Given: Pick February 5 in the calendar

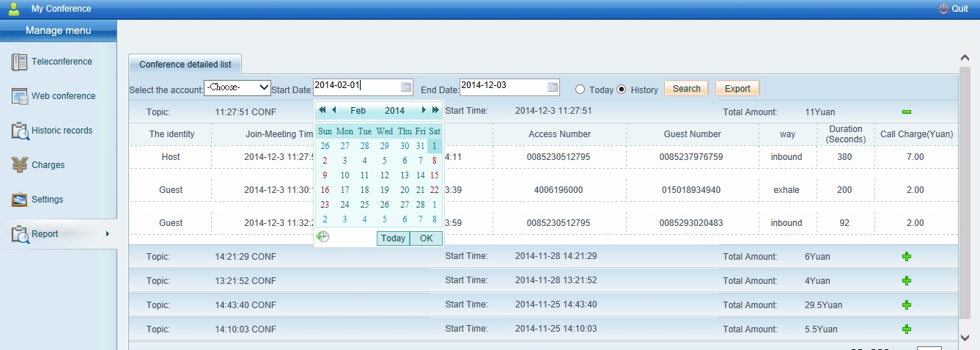Looking at the screenshot, I should (x=385, y=161).
